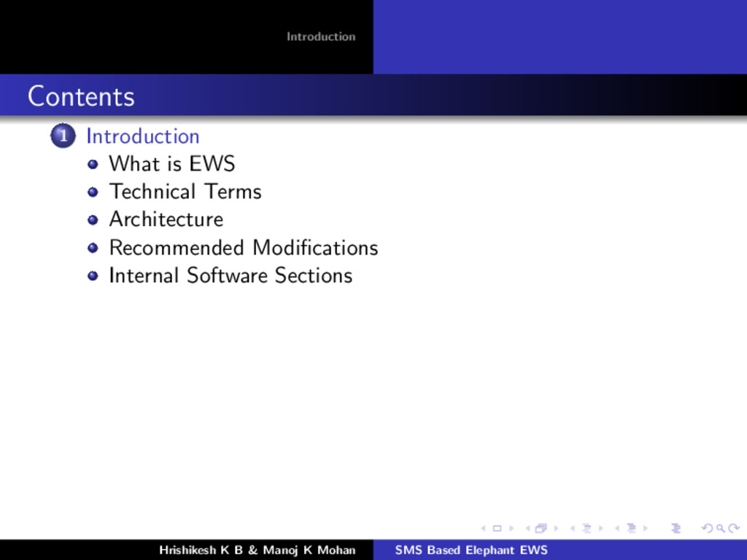Jump to Technical Terms subsection
The height and width of the screenshot is (560, 747).
coord(185,192)
